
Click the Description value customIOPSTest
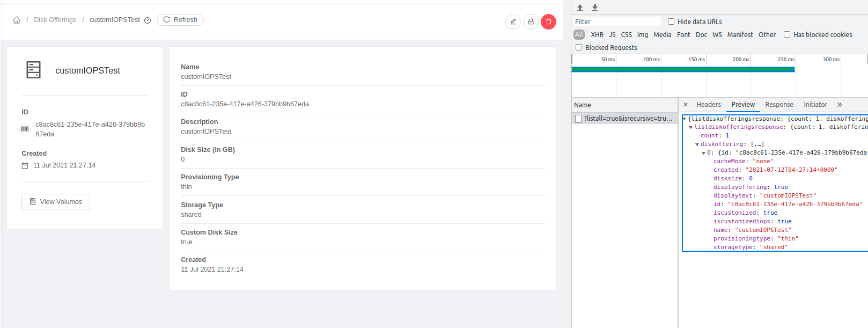click(206, 132)
